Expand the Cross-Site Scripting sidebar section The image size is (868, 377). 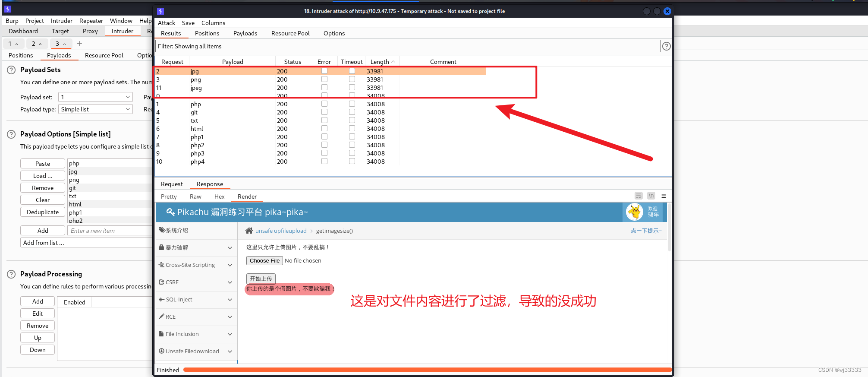point(196,265)
